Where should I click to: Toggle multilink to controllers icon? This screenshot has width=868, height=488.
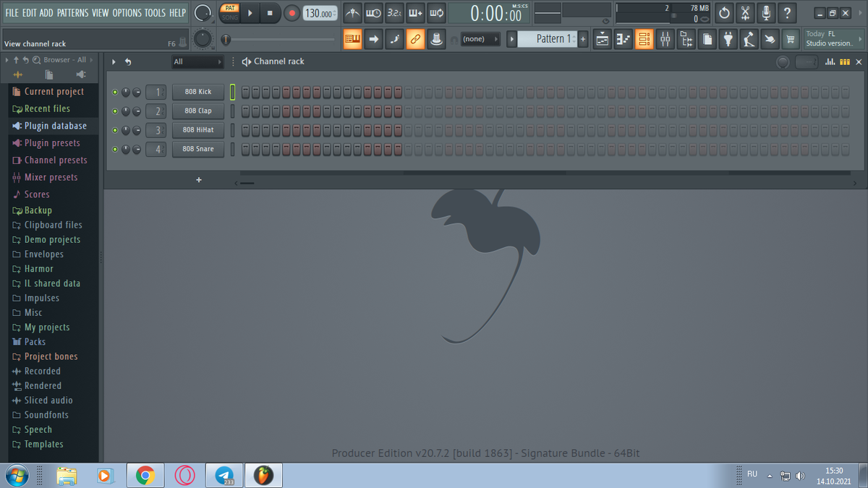coord(416,39)
